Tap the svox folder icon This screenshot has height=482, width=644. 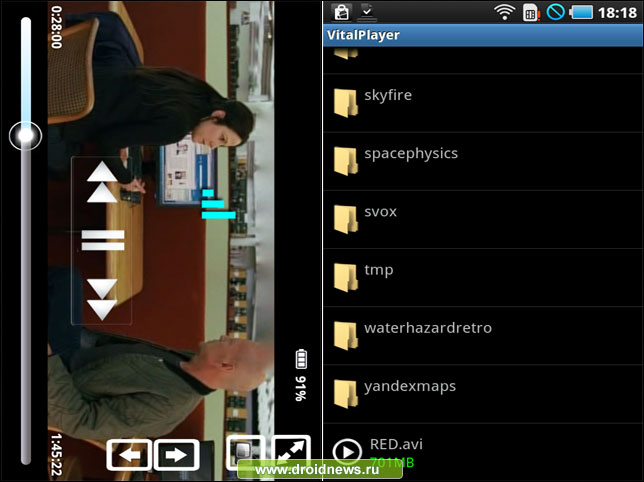coord(345,220)
